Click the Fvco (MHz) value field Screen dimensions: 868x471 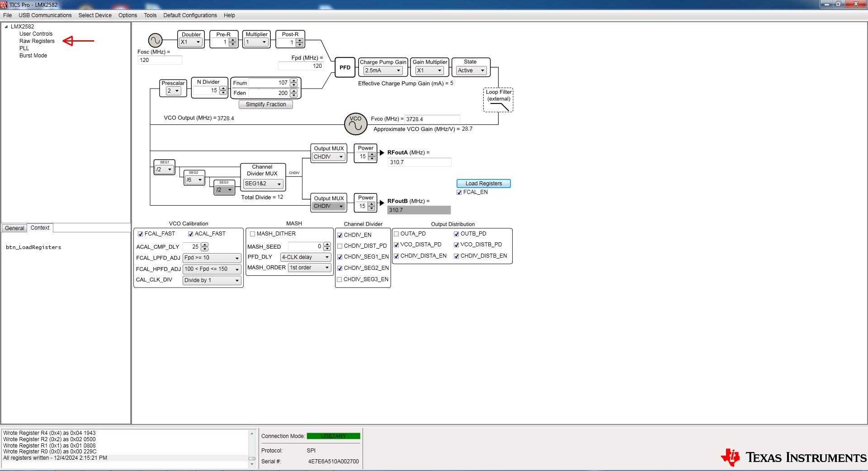point(432,119)
